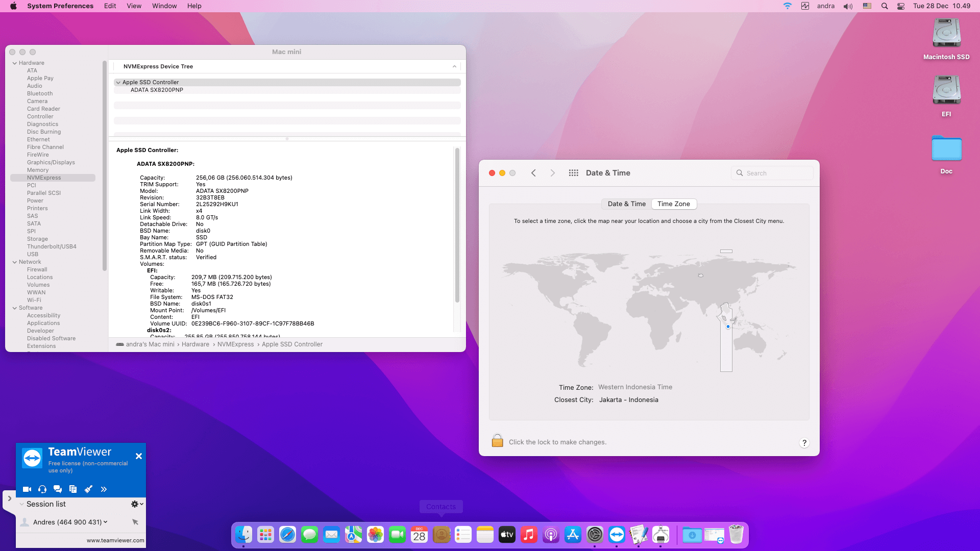Open the Session list gear dropdown
Viewport: 980px width, 551px height.
point(137,504)
